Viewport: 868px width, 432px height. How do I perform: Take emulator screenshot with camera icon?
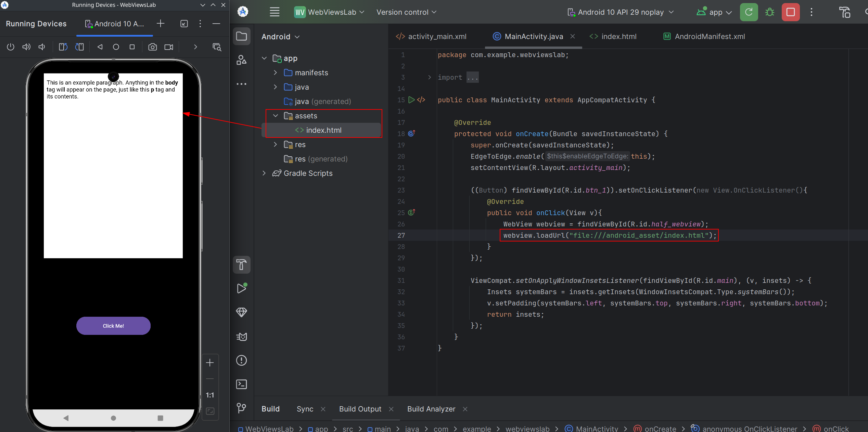(x=153, y=47)
